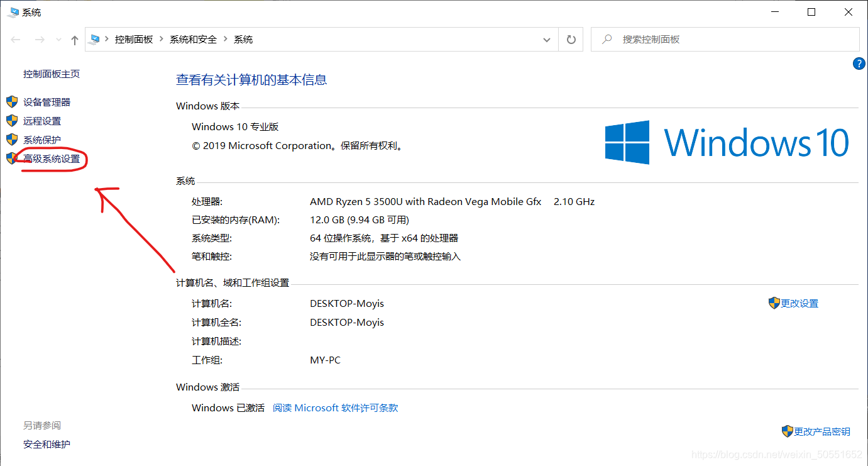Maximize the 系统 window

[x=811, y=12]
